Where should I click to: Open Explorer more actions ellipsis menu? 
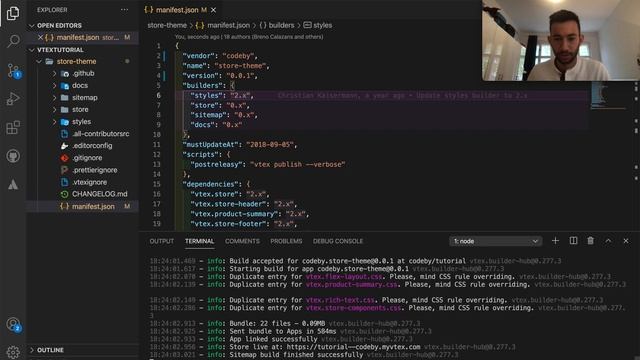(124, 10)
